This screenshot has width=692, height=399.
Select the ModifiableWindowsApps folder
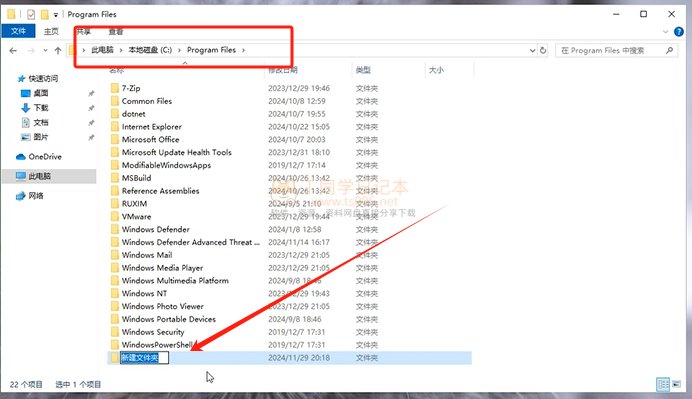166,165
